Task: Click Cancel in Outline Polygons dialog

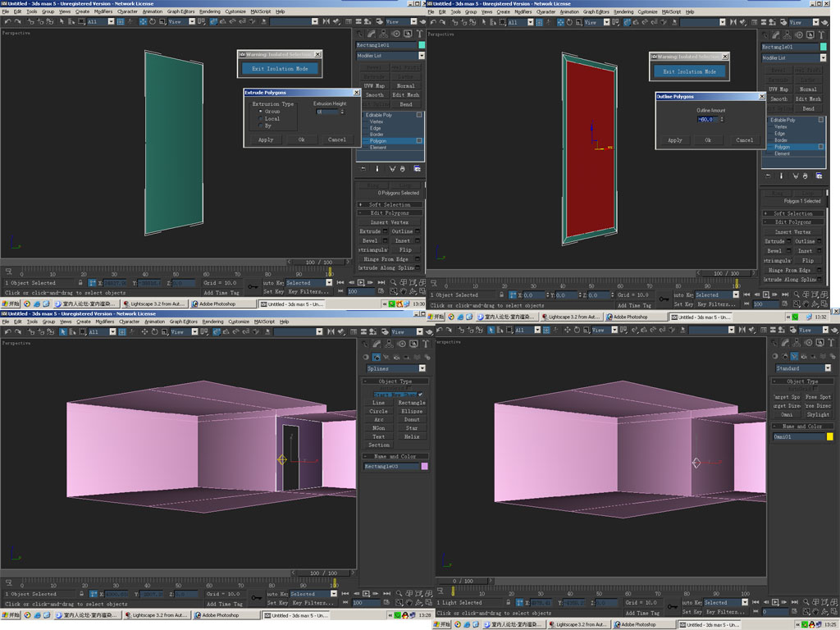Action: (x=744, y=140)
